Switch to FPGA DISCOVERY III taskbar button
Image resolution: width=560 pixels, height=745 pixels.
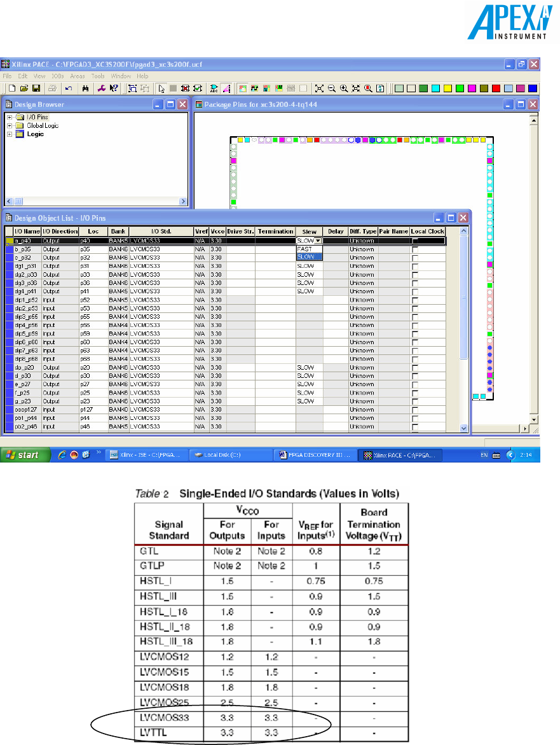(x=315, y=455)
